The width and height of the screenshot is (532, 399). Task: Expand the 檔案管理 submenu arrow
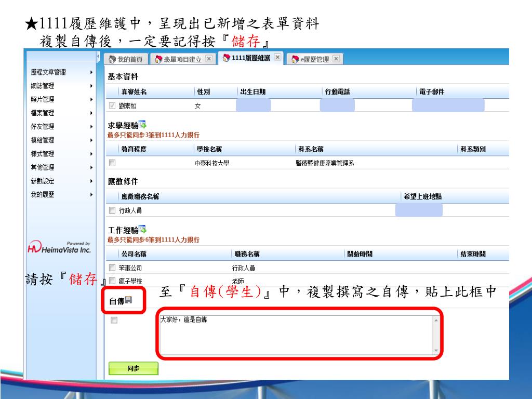tap(91, 113)
